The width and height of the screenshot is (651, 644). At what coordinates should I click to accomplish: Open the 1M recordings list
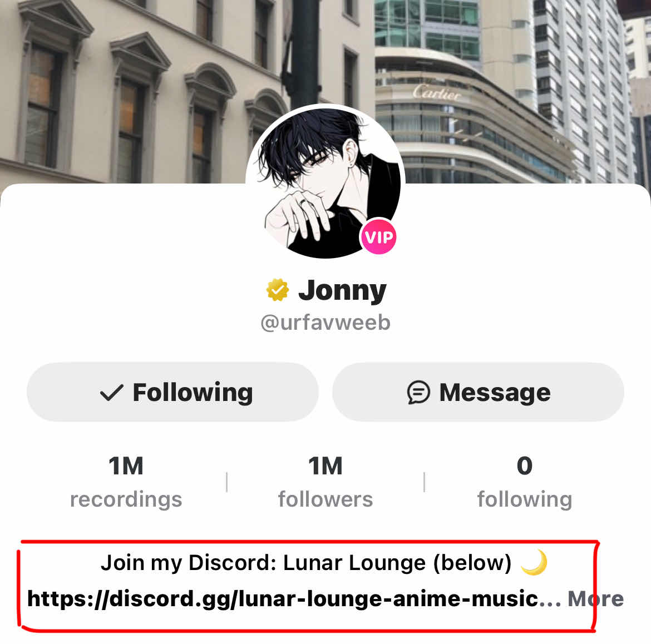126,482
